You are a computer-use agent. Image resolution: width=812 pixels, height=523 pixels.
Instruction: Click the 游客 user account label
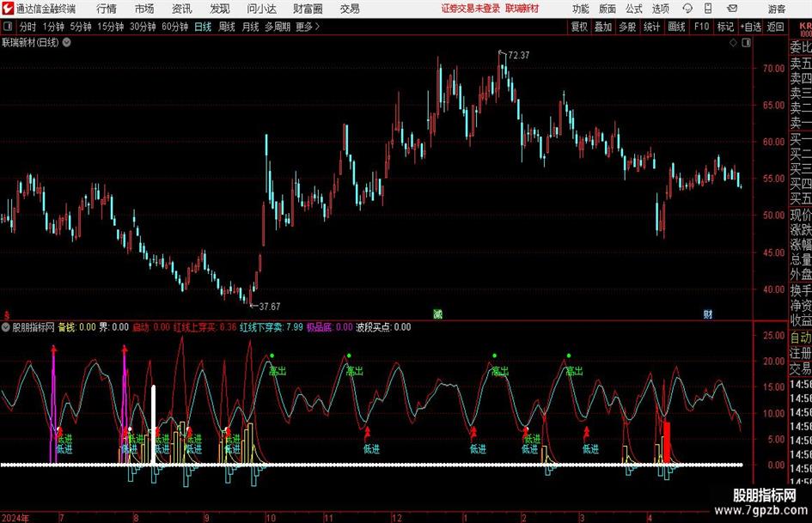click(x=776, y=9)
